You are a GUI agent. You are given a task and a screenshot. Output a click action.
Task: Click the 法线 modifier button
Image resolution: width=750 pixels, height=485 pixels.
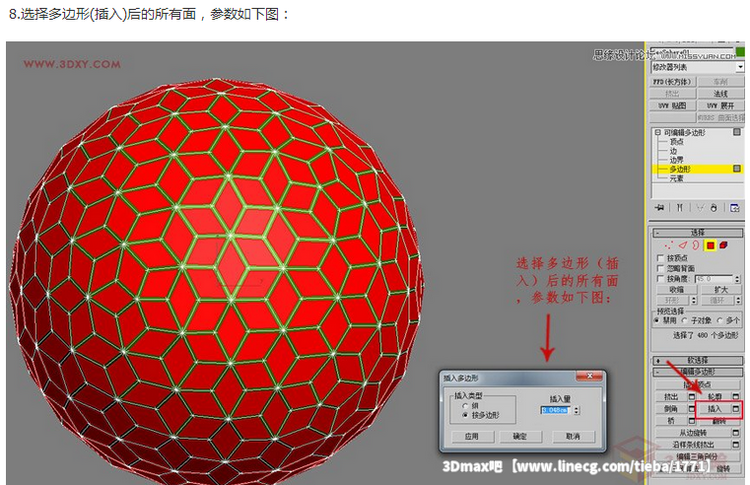tap(721, 94)
